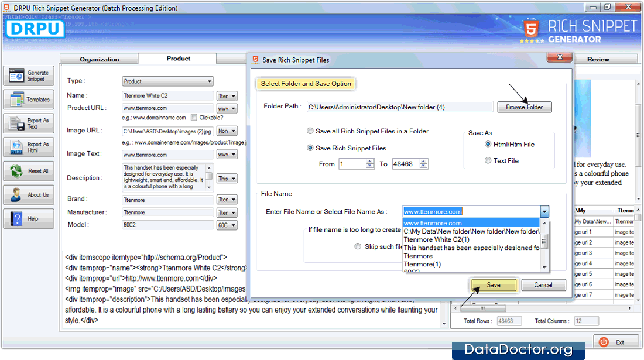Viewport: 644px width, 360px height.
Task: Click the Help question mark icon
Action: (17, 218)
